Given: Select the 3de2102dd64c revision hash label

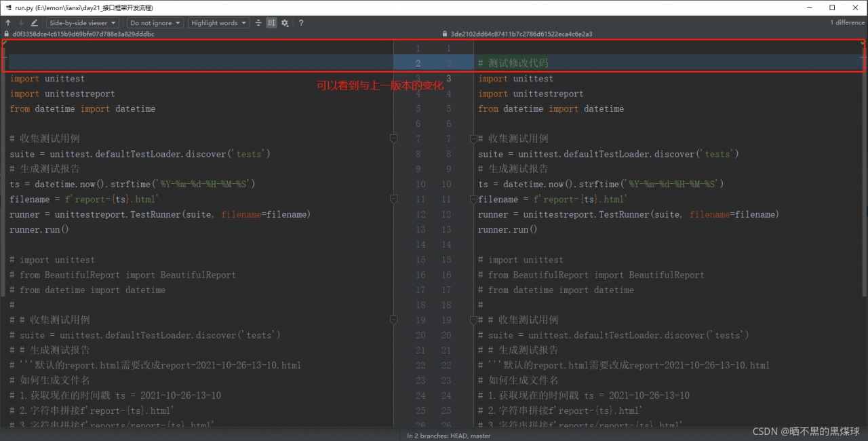Looking at the screenshot, I should coord(521,34).
